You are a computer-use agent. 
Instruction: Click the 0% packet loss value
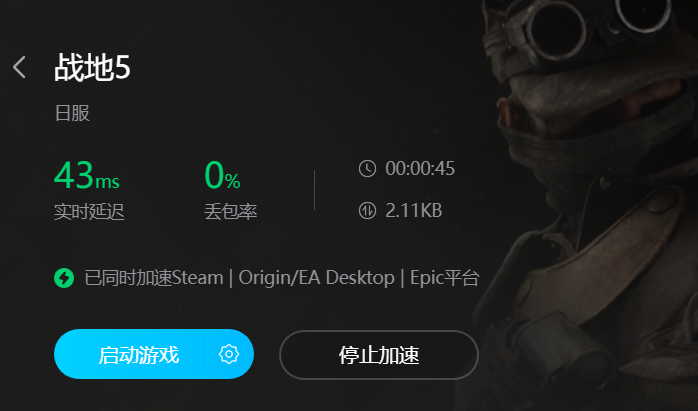[222, 175]
